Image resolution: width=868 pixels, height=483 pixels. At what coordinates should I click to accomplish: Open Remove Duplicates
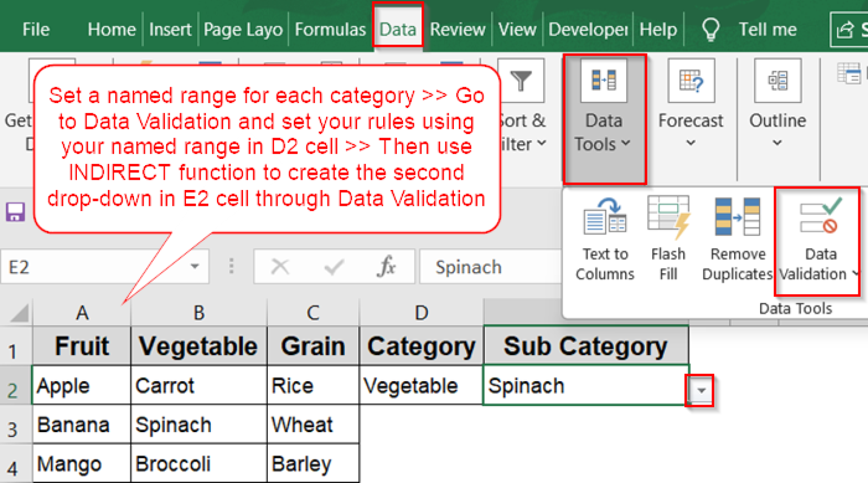point(736,238)
